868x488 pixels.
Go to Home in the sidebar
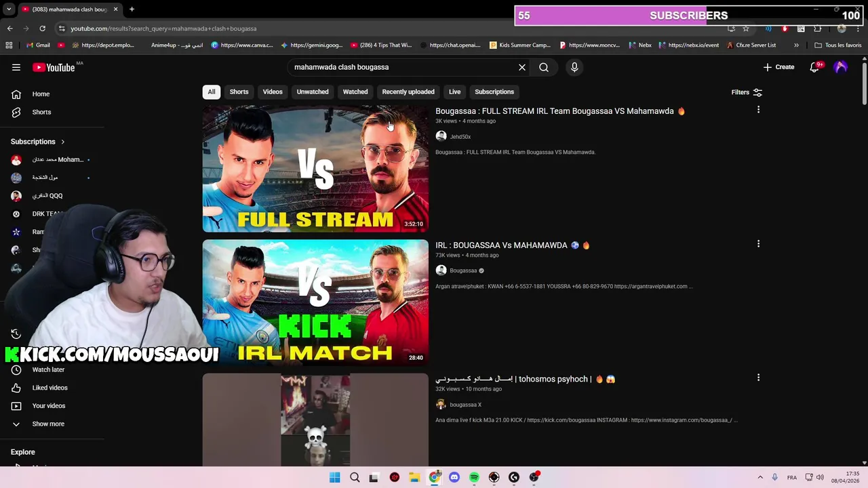(x=41, y=94)
